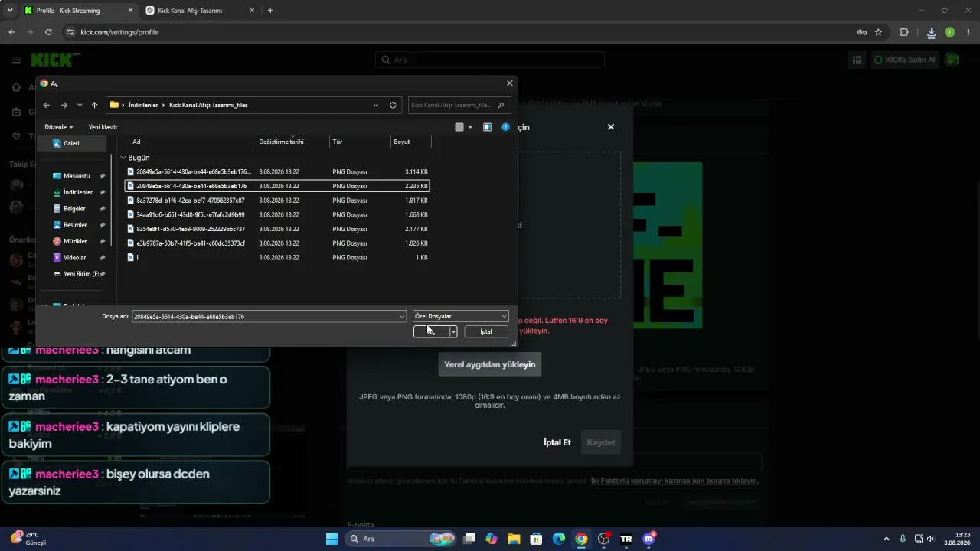Open the Düzenle menu
The image size is (980, 551).
tap(59, 127)
